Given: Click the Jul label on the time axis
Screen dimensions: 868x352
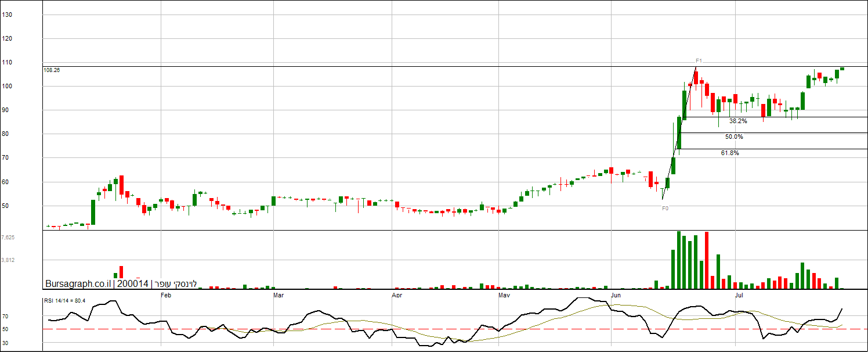Looking at the screenshot, I should 739,296.
